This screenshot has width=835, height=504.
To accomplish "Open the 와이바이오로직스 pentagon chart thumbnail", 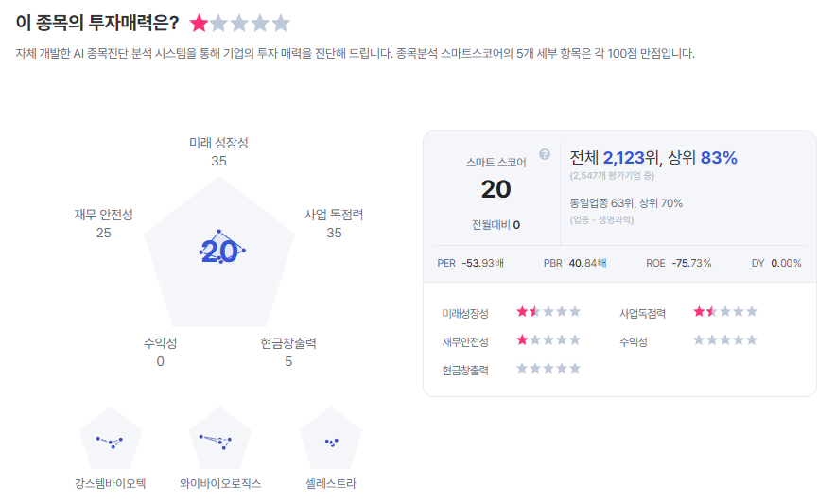I will click(x=220, y=439).
